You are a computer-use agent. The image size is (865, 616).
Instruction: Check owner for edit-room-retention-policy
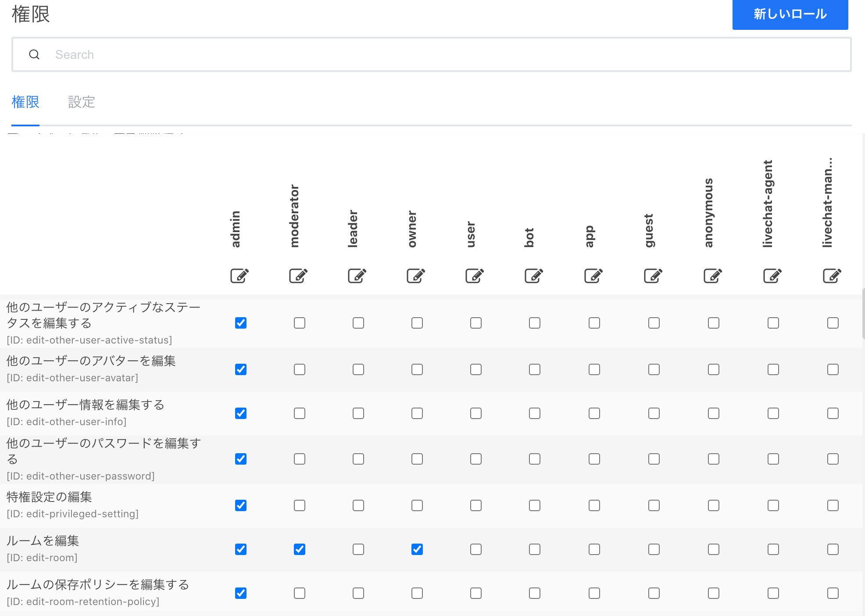(417, 593)
